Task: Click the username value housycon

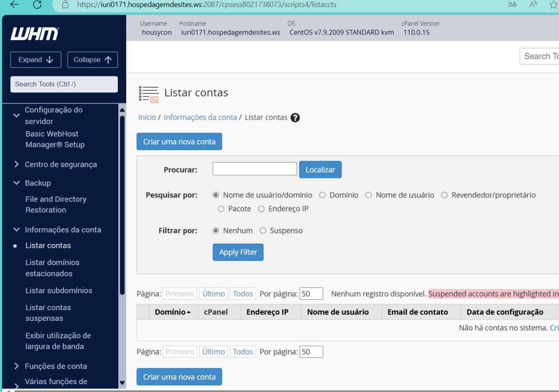Action: (x=157, y=32)
